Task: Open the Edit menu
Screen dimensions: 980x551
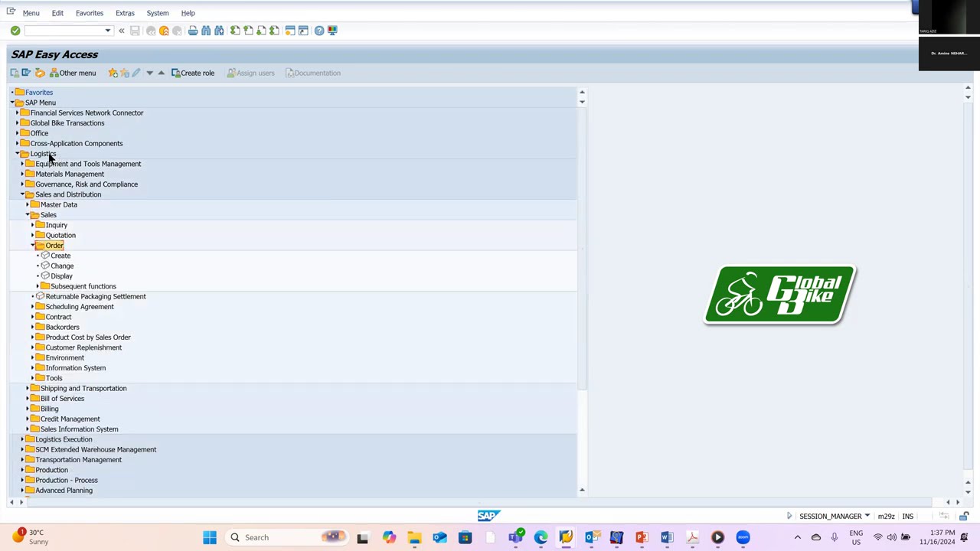Action: click(57, 13)
